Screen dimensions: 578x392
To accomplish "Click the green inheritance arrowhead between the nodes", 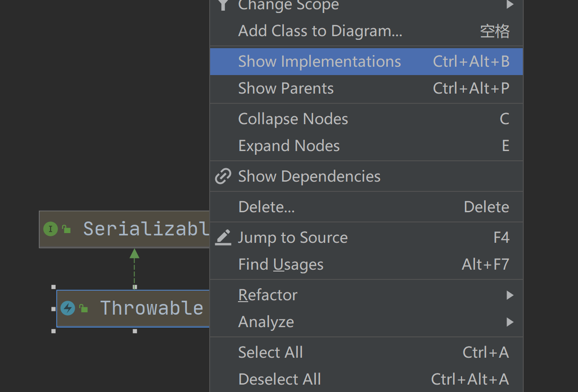I will (134, 254).
